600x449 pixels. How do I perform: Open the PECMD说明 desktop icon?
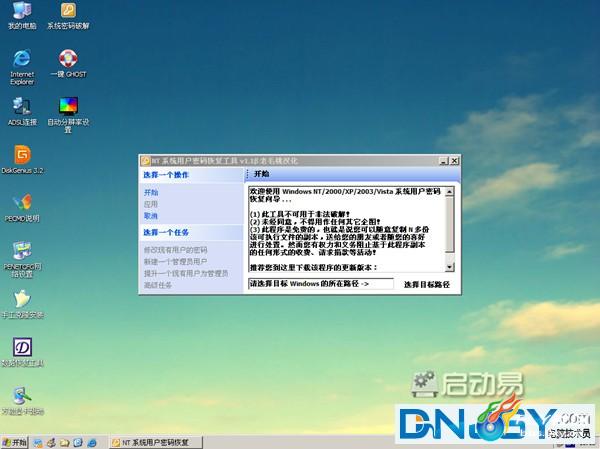coord(22,208)
